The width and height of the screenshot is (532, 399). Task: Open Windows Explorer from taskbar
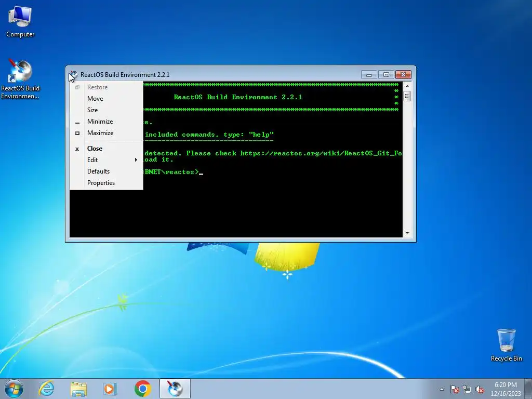click(78, 389)
